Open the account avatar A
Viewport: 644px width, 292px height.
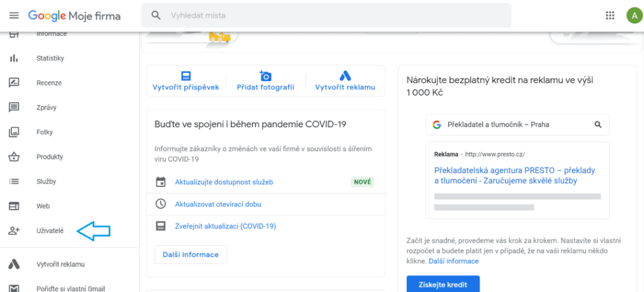point(634,16)
